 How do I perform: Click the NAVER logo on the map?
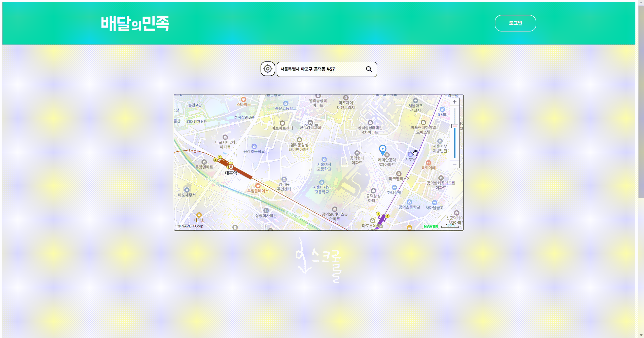[431, 226]
